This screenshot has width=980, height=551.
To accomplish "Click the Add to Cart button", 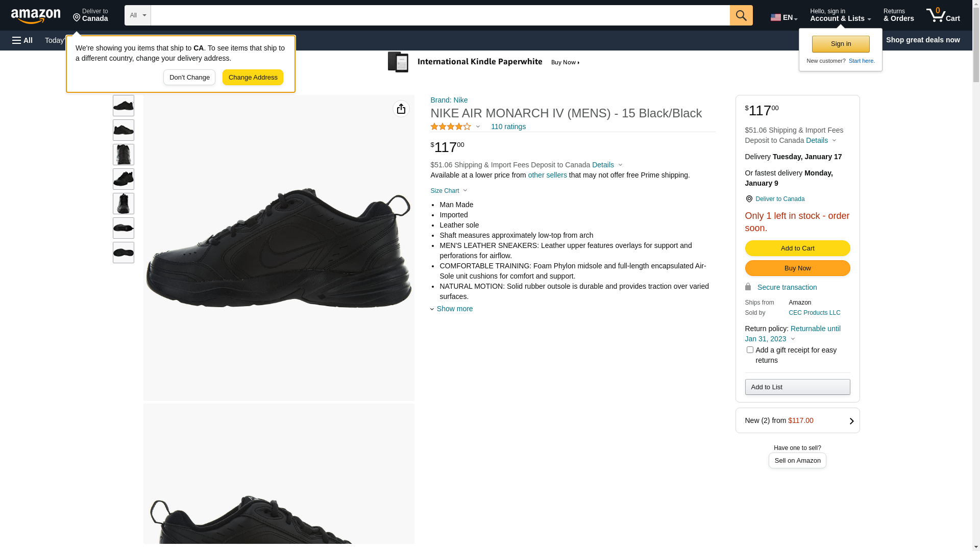I will coord(797,248).
